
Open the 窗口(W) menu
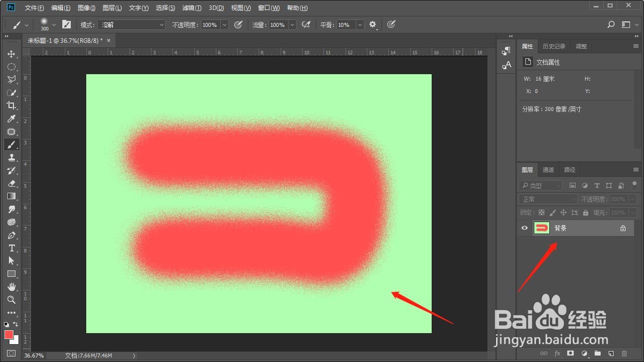point(269,8)
